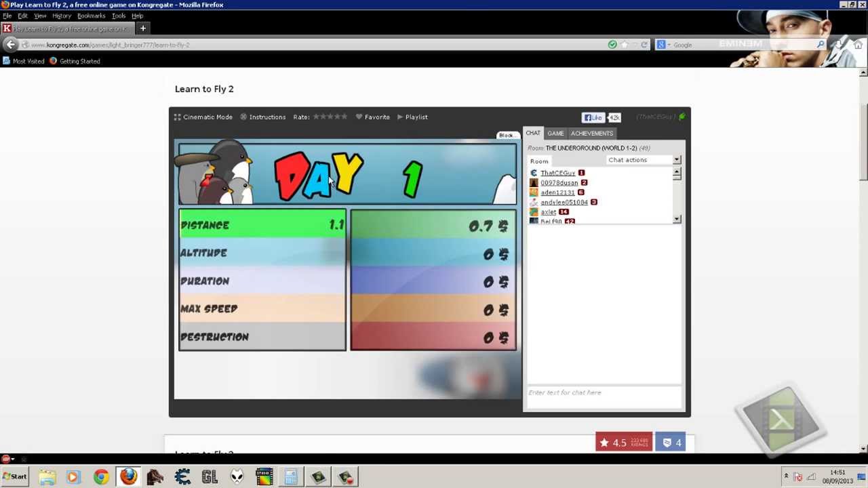Click the 42k like count bubble
The height and width of the screenshot is (488, 868).
click(x=614, y=117)
